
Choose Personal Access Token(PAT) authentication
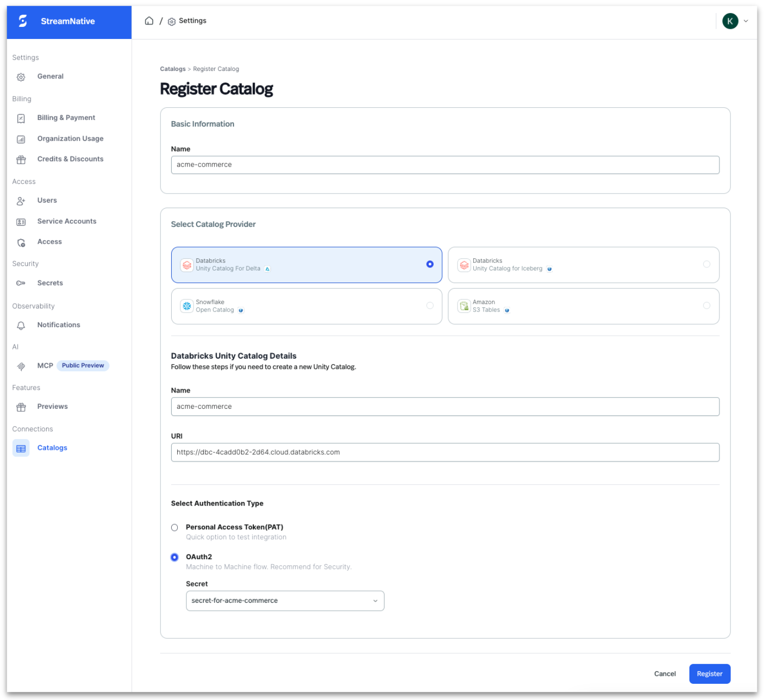175,528
